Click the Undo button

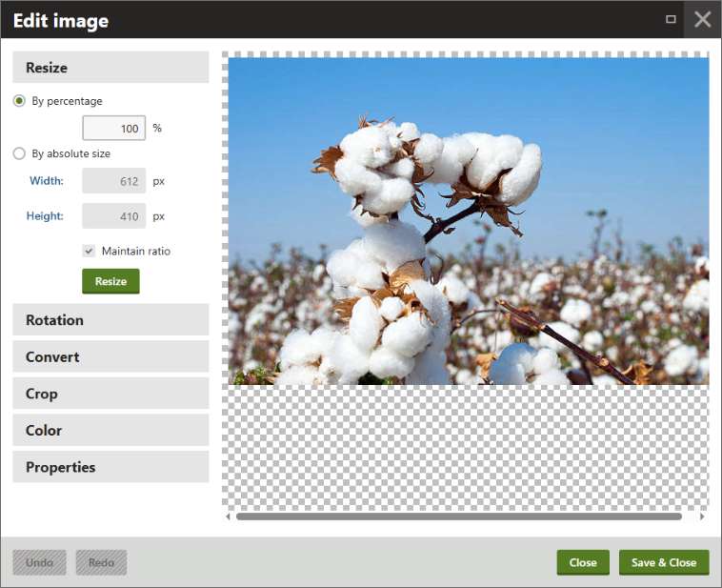point(40,562)
